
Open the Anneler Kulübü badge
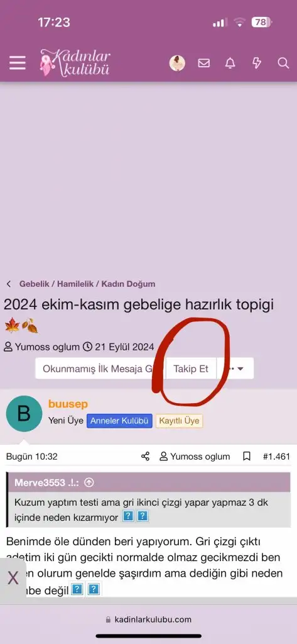click(x=119, y=421)
